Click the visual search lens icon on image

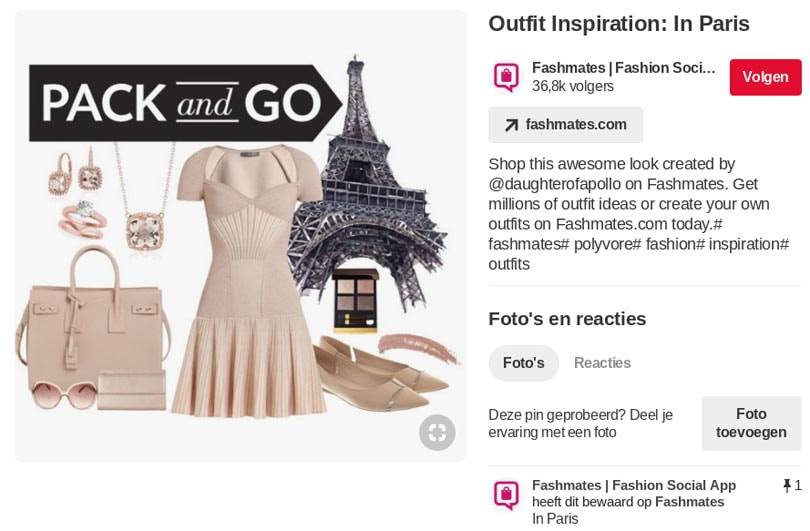click(x=437, y=432)
